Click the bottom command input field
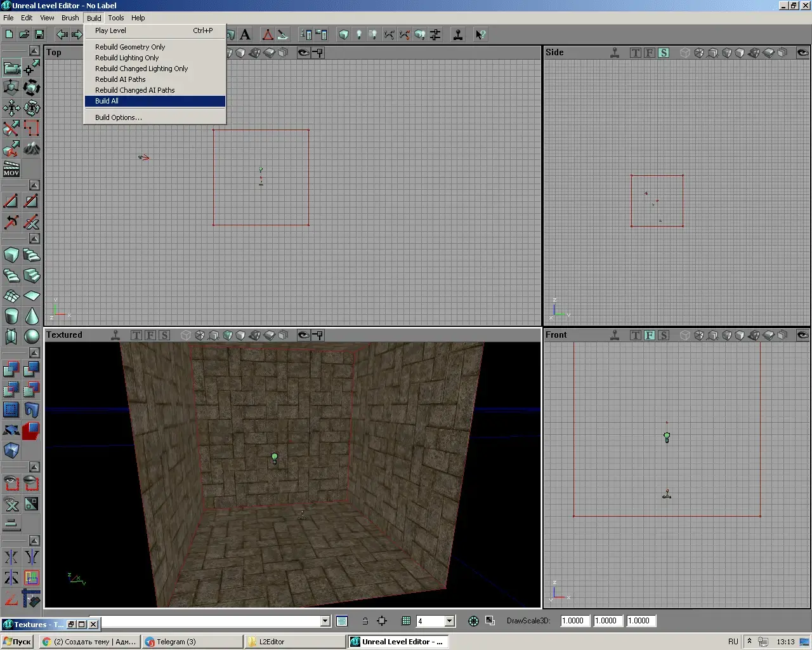Viewport: 812px width, 650px height. [x=211, y=621]
